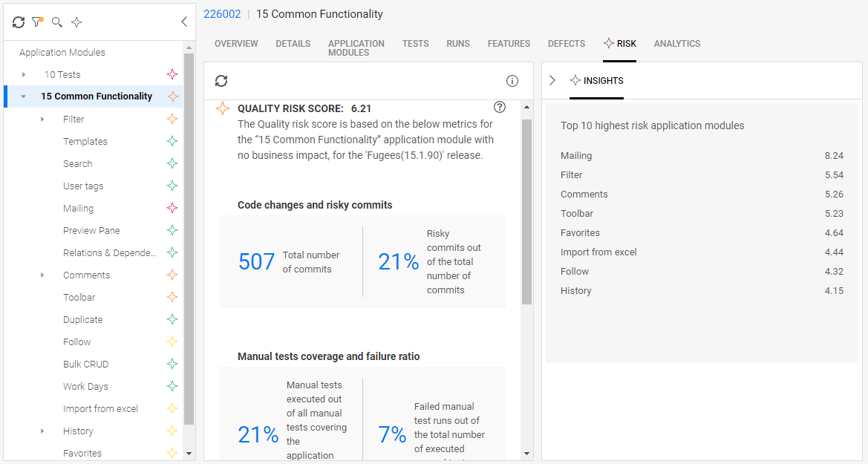Expand the Comments module node
Screen dimensions: 868x464
pos(42,275)
